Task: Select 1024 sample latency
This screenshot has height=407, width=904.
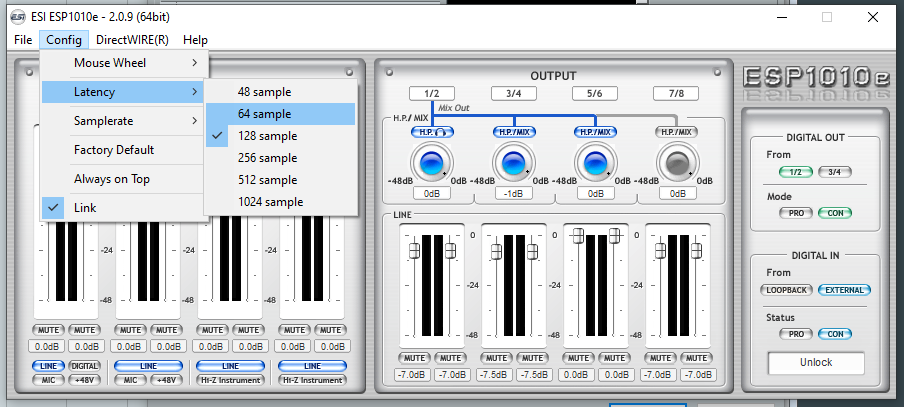Action: 280,202
